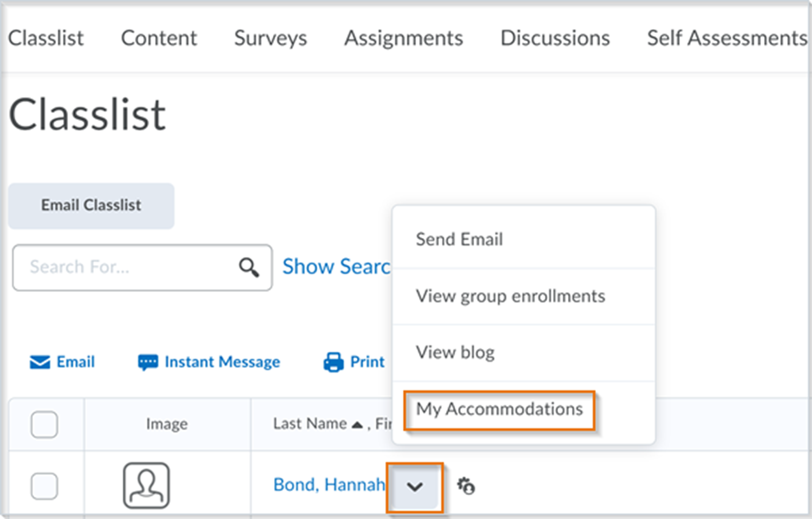Open the dropdown chevron next to Bond, Hannah
The image size is (812, 519).
(x=415, y=486)
